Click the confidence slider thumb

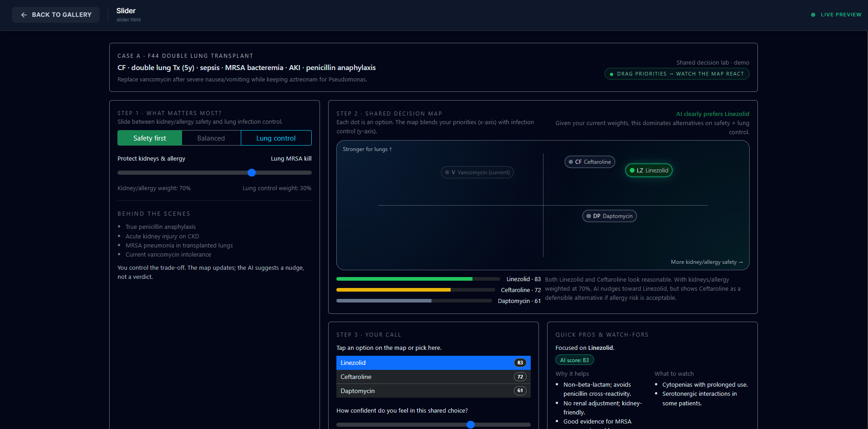click(471, 425)
